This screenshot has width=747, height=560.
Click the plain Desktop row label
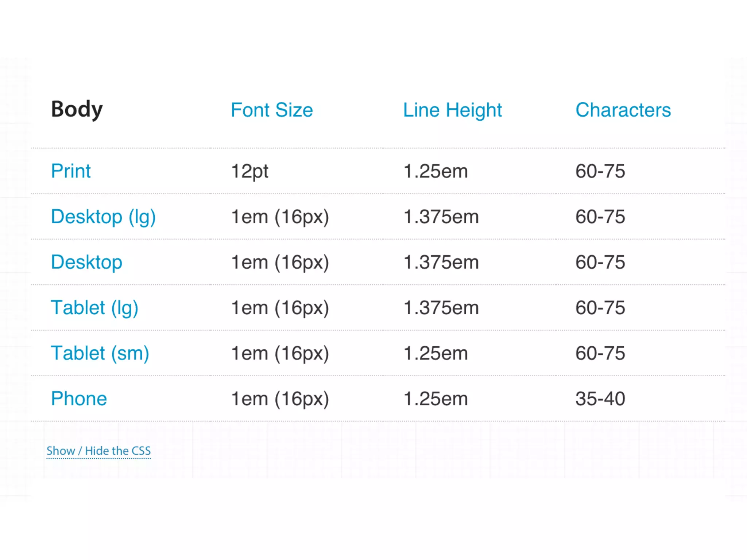(86, 262)
